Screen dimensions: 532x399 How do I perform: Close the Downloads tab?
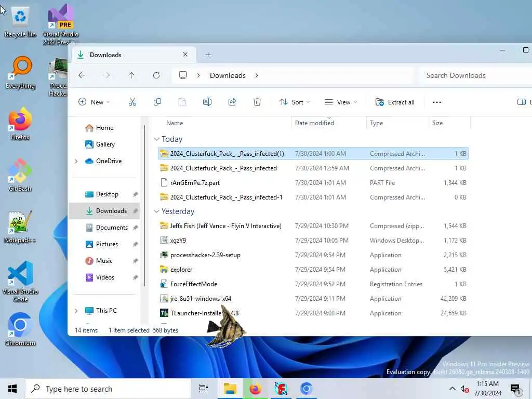[185, 54]
